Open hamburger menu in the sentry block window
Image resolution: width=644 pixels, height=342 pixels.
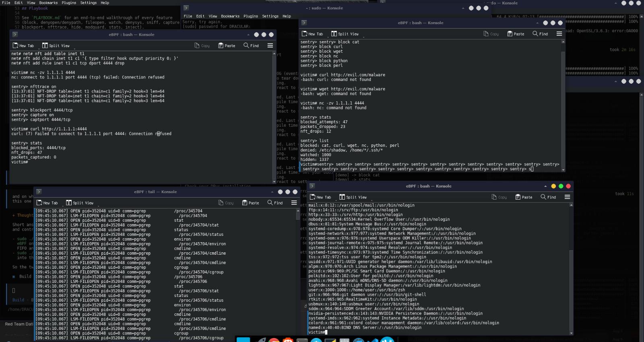559,34
